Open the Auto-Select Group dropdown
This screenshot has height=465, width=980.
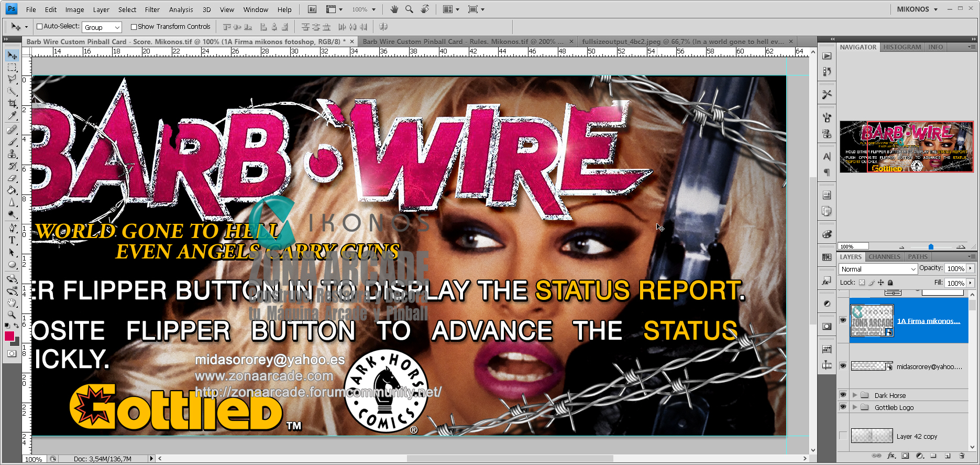(x=102, y=27)
